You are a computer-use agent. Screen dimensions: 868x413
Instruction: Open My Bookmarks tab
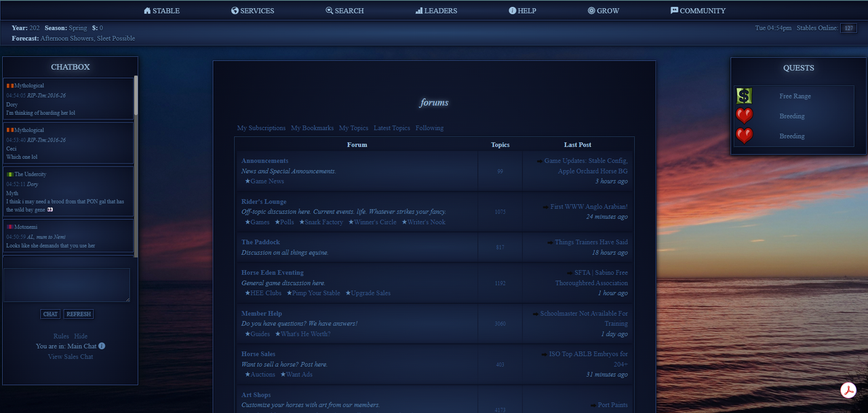(313, 128)
